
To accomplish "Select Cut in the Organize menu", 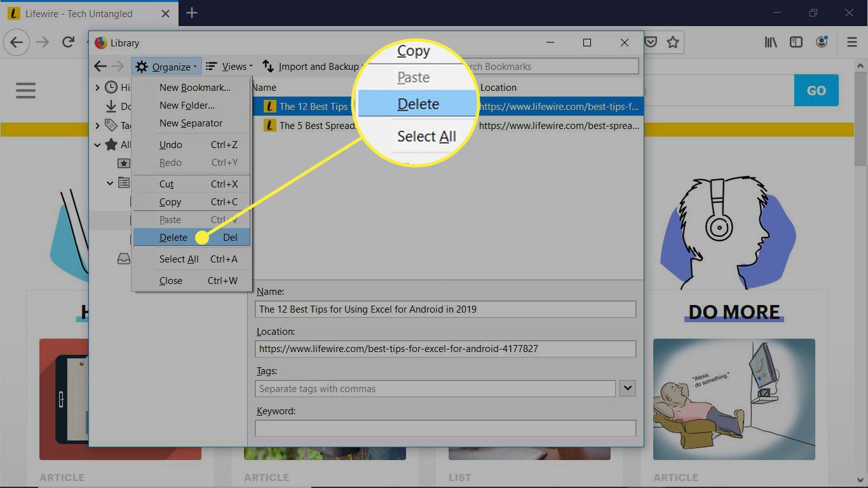I will click(192, 184).
